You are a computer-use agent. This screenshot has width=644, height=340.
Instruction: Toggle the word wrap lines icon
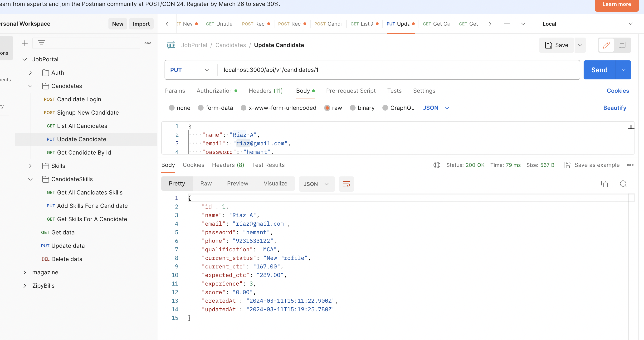(x=346, y=184)
